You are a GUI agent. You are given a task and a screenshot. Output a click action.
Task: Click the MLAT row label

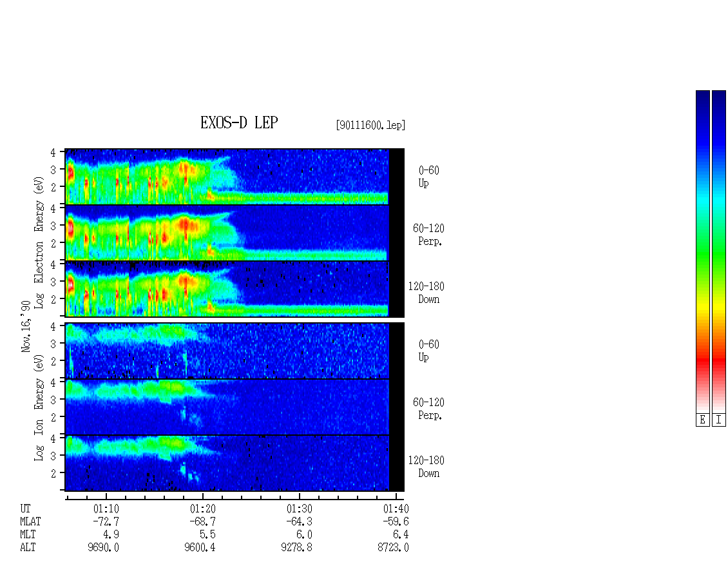(31, 521)
